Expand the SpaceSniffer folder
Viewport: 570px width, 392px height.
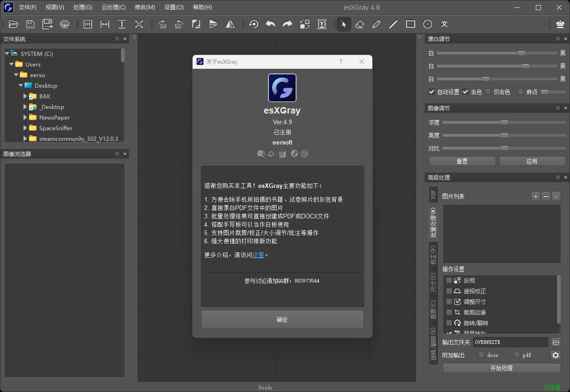[25, 128]
